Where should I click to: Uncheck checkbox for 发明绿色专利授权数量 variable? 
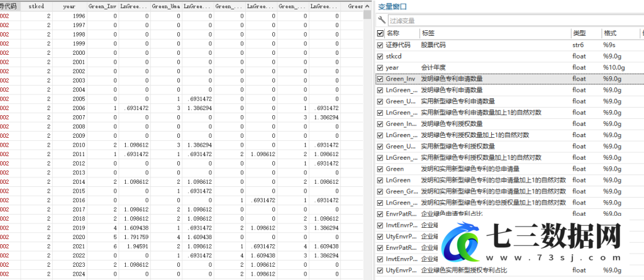380,124
